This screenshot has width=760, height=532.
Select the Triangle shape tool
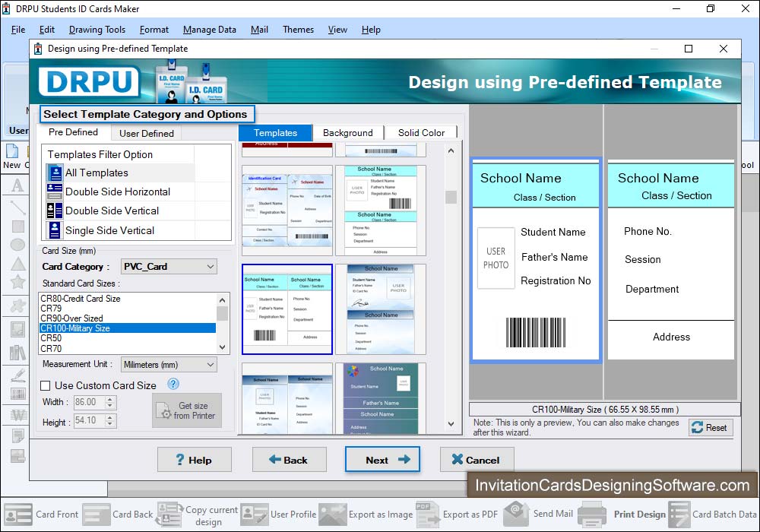pos(17,264)
